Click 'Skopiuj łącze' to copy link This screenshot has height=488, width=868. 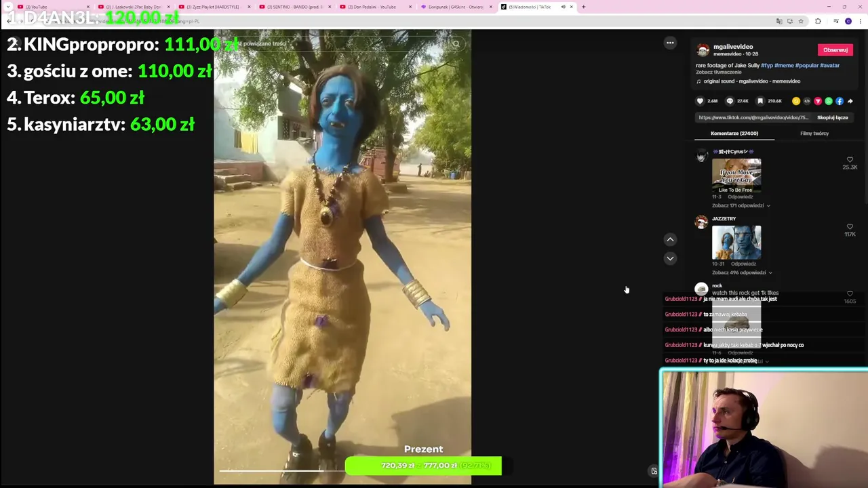click(x=832, y=117)
